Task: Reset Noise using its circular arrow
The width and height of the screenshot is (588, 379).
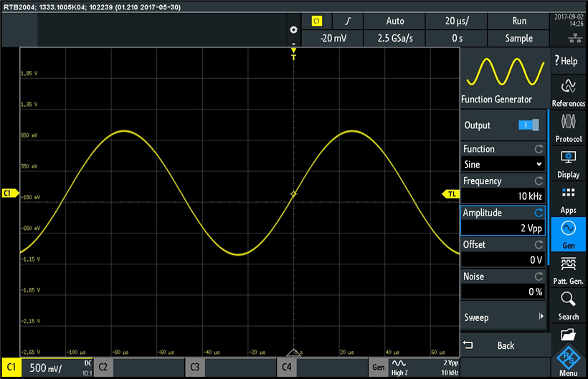Action: (x=539, y=277)
